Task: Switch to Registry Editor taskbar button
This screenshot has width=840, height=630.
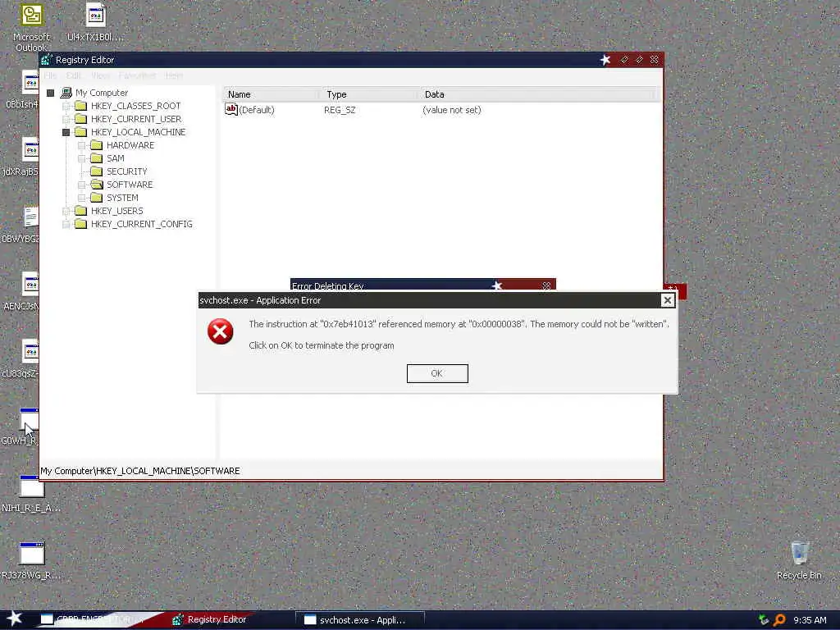Action: click(x=210, y=620)
